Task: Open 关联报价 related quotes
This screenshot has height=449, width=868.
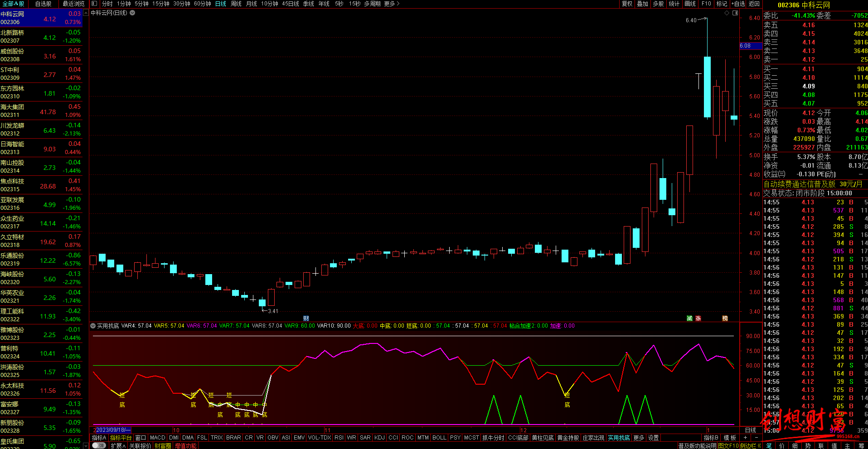Action: coord(140,446)
